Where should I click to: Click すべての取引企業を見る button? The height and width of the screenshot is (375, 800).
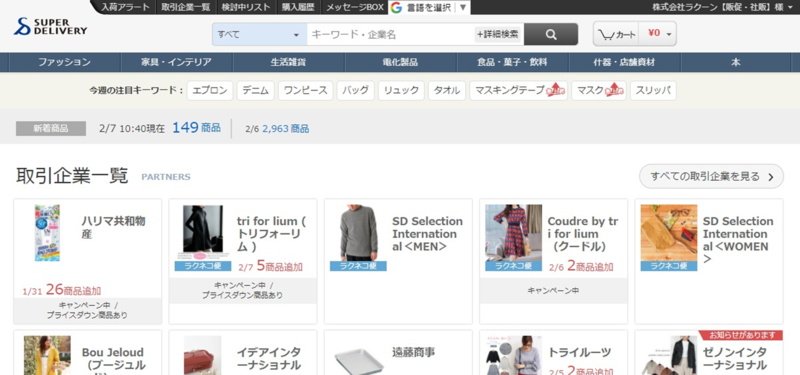[x=711, y=177]
